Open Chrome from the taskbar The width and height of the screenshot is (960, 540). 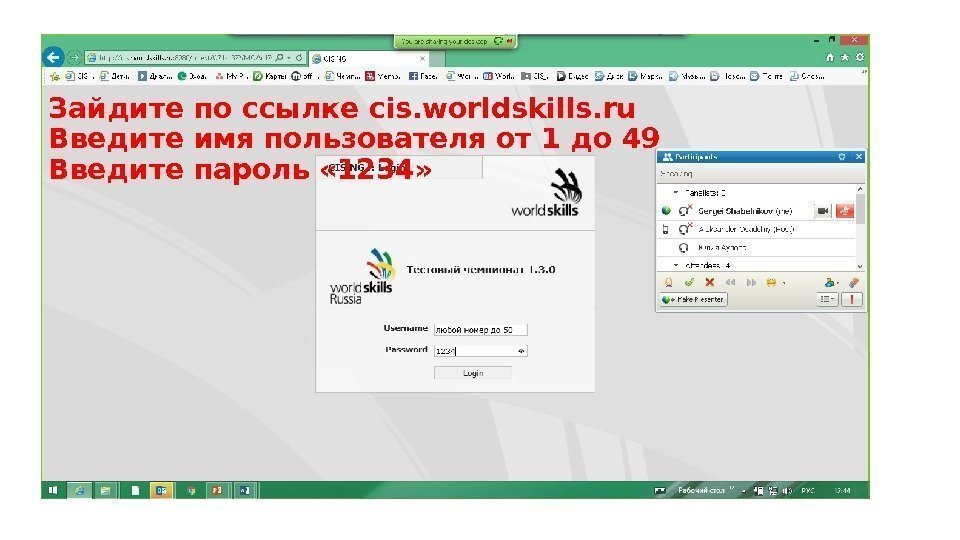(191, 490)
